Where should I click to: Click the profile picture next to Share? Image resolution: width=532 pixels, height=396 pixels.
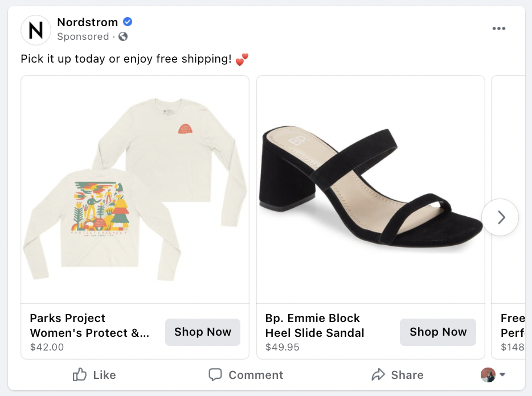[x=488, y=374]
